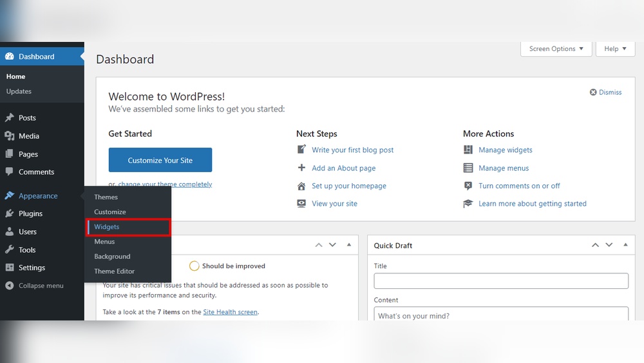Open Theme Editor from the Appearance submenu

coord(114,271)
